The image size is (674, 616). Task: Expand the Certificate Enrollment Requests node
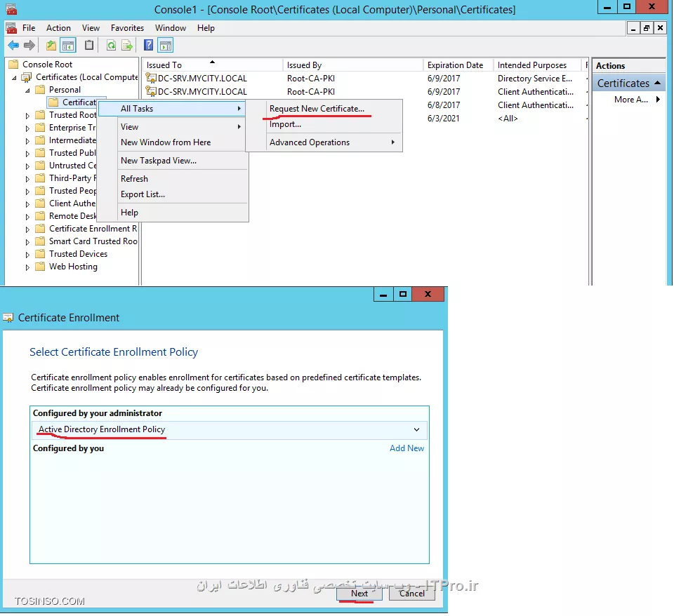[27, 229]
